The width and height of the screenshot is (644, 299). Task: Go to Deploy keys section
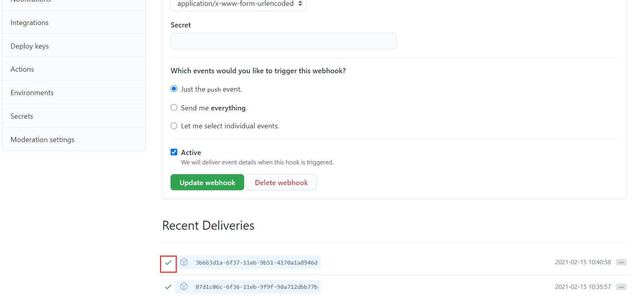(74, 46)
